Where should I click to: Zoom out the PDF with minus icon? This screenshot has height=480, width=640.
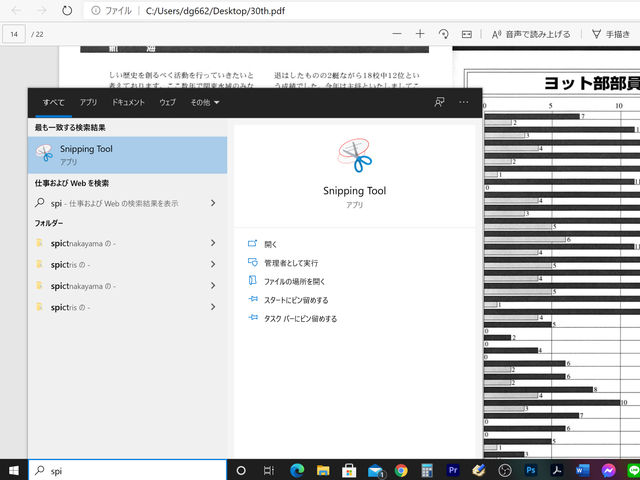[x=397, y=34]
